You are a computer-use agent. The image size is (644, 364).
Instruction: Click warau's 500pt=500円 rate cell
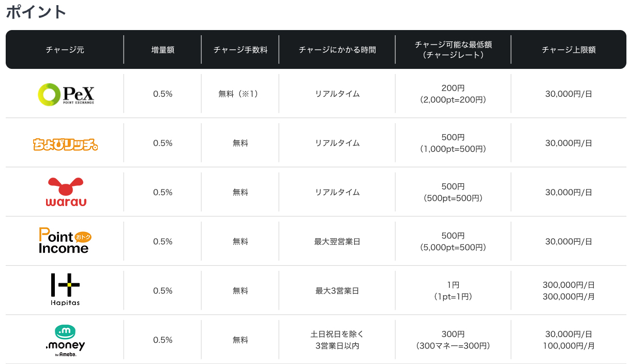pos(453,198)
